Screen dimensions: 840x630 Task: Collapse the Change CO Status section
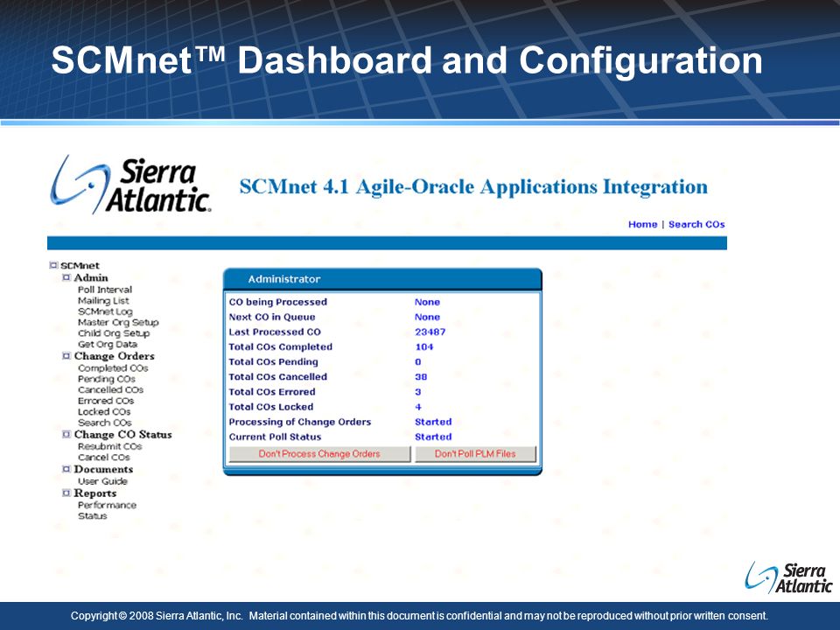point(66,434)
